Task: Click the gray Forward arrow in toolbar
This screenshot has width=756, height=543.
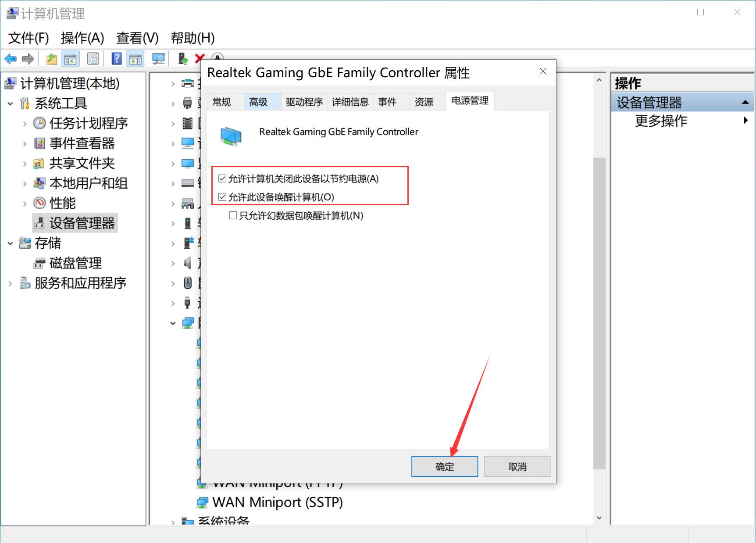Action: [28, 58]
